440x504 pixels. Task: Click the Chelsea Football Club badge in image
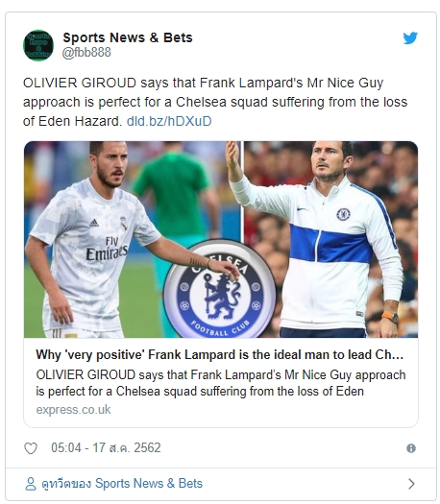pos(220,291)
